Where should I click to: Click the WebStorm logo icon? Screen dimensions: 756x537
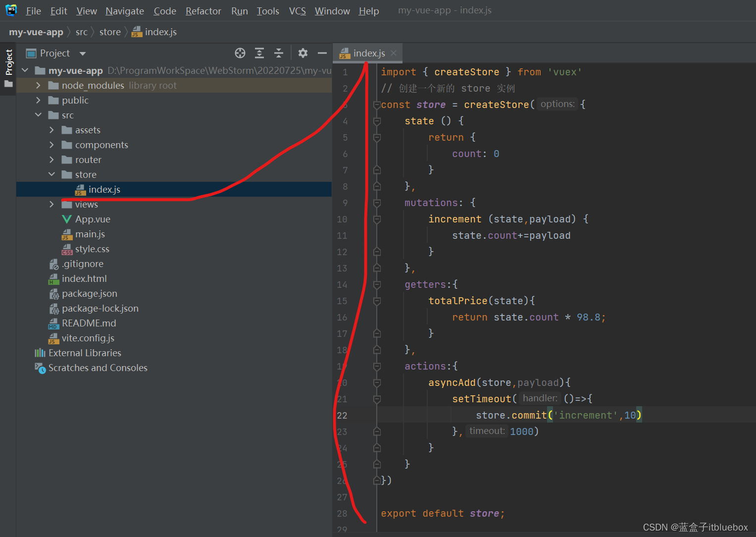point(11,10)
